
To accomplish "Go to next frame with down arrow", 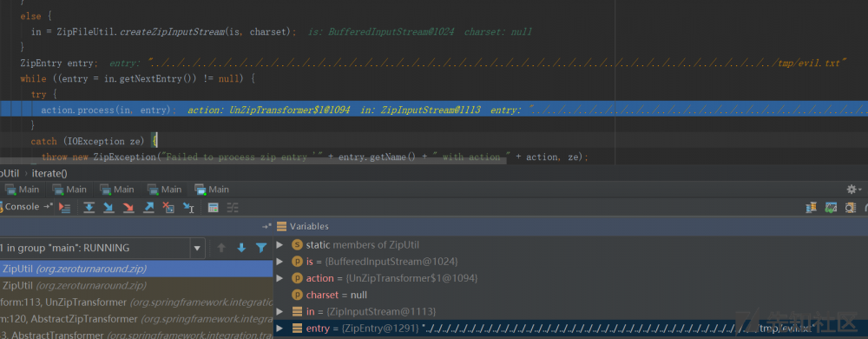I will (x=241, y=248).
